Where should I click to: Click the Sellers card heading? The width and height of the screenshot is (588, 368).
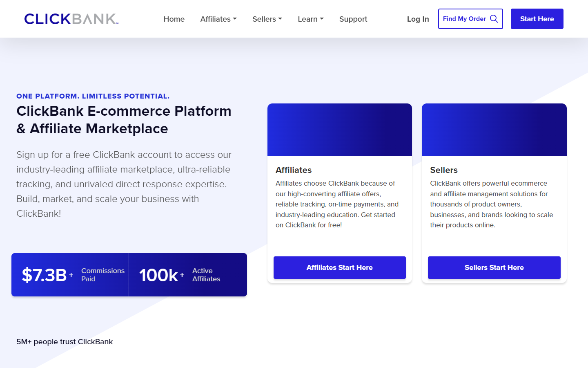point(444,170)
